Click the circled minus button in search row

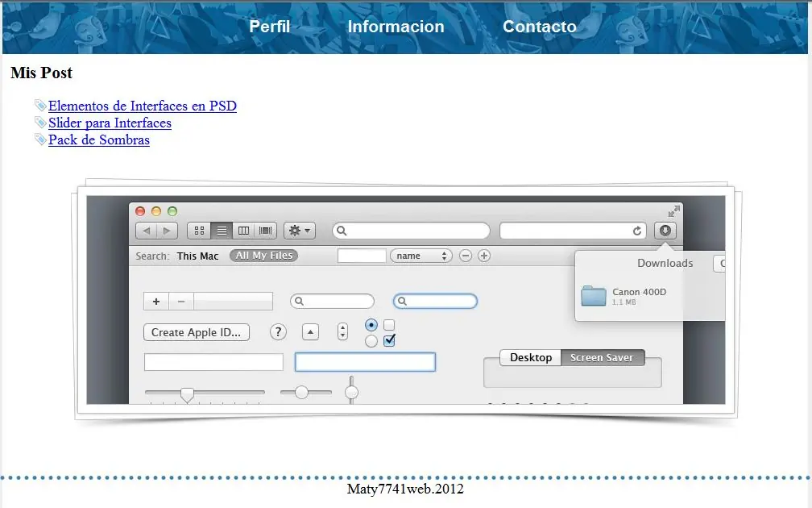(466, 256)
